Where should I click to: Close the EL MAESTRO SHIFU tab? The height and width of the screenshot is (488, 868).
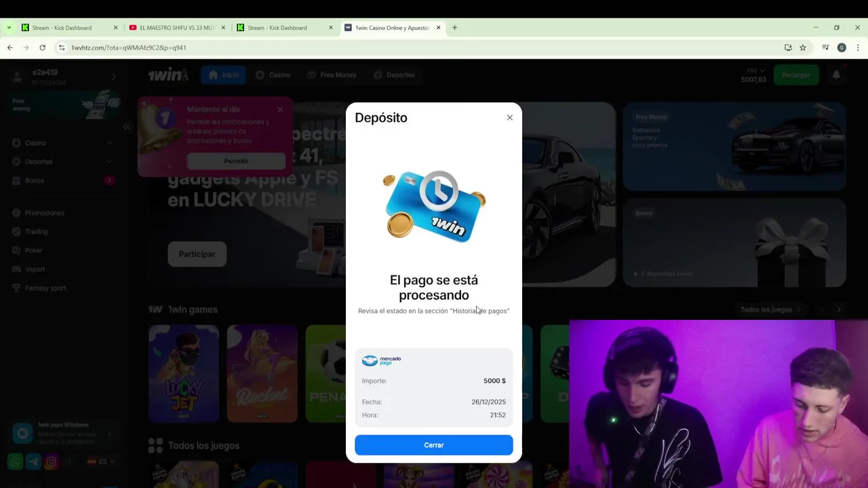pos(223,28)
